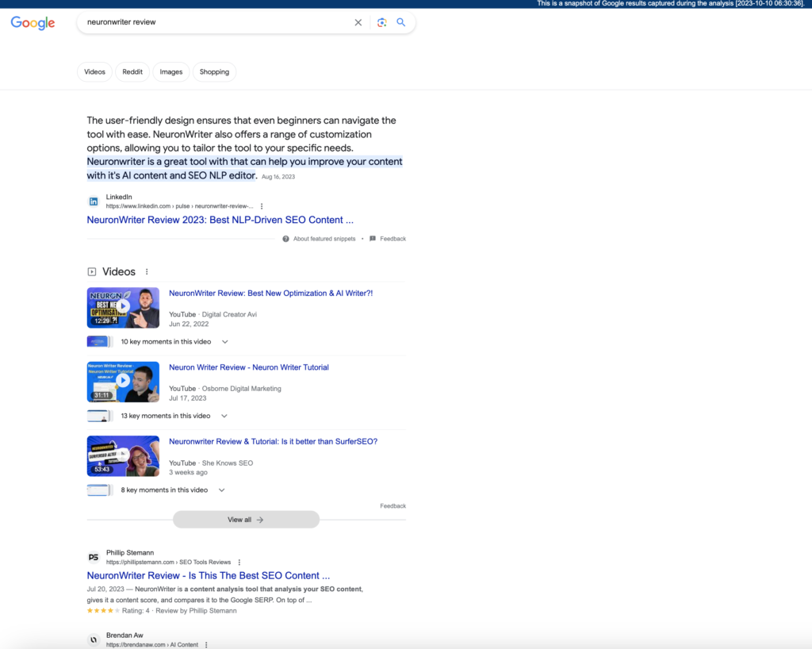Open NeuronWriter Review: Best New Optimization video link

271,294
